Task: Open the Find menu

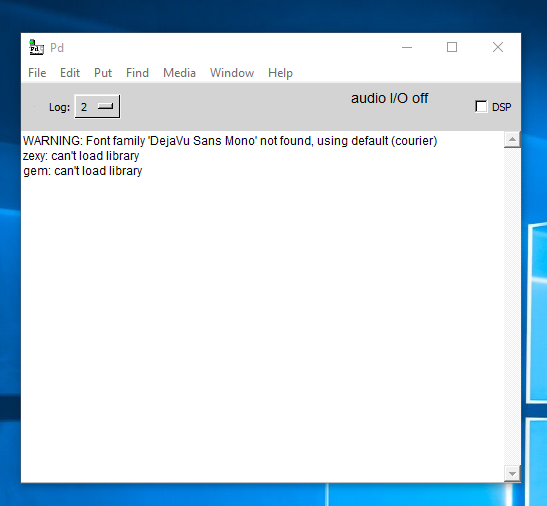Action: click(137, 73)
